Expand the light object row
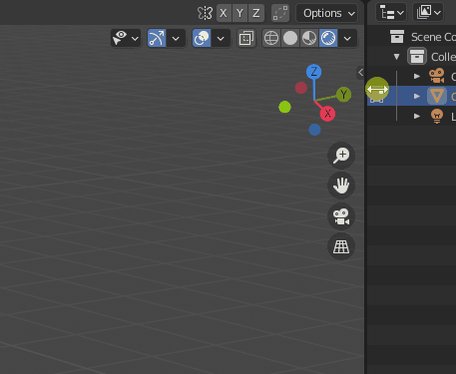456x374 pixels. pos(416,116)
